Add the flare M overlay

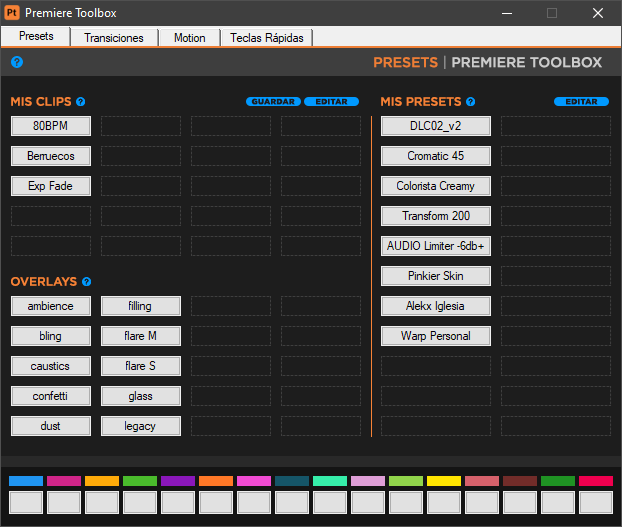coord(141,336)
